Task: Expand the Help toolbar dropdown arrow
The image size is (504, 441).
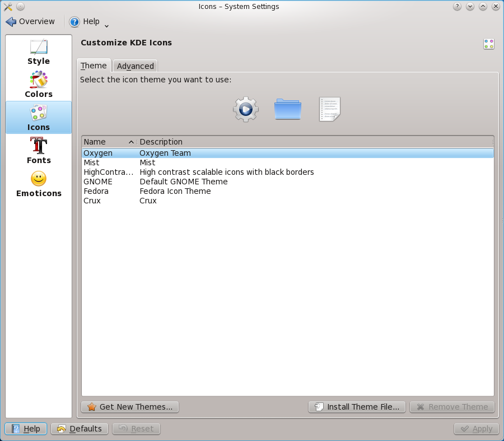Action: pyautogui.click(x=106, y=25)
